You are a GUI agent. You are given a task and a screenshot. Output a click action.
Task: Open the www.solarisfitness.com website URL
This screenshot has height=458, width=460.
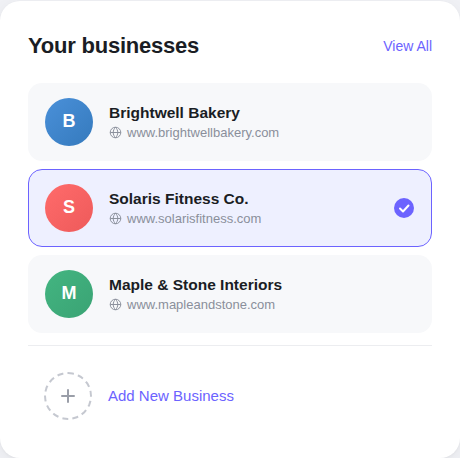[x=194, y=219]
